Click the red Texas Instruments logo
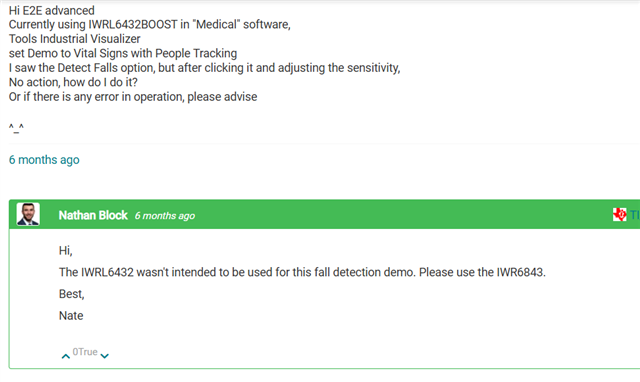 pos(620,214)
